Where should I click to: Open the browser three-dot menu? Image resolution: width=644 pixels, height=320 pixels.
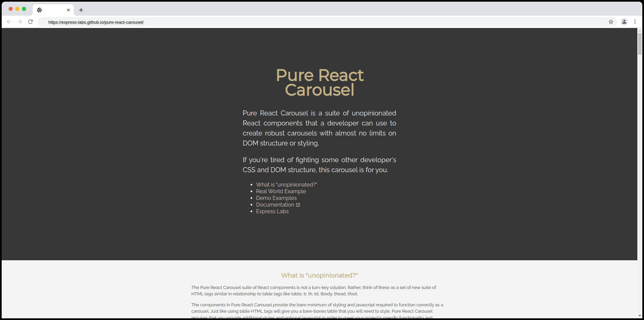pyautogui.click(x=635, y=22)
